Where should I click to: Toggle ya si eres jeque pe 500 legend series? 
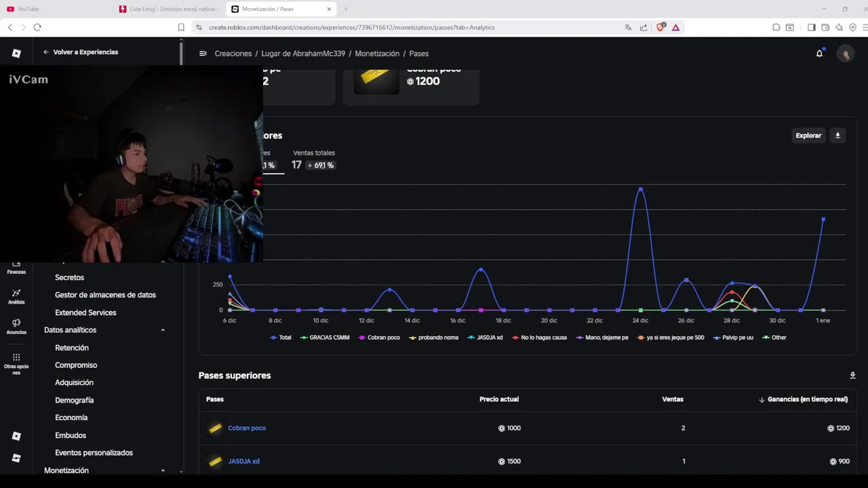(x=671, y=338)
